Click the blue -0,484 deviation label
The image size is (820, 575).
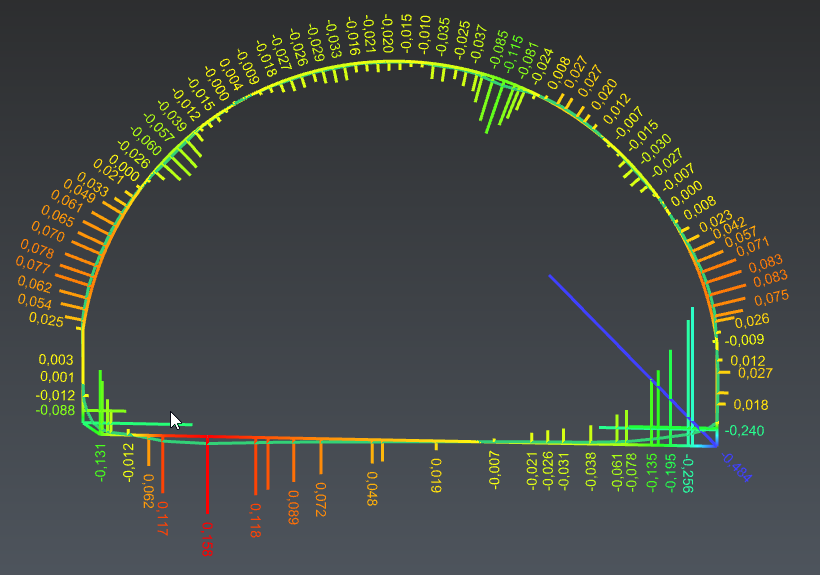736,466
